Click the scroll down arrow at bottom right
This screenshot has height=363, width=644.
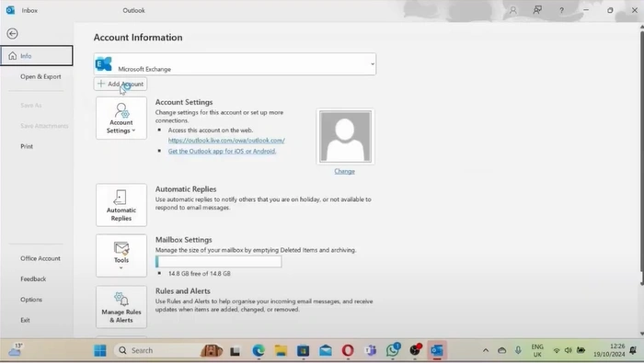coord(641,334)
